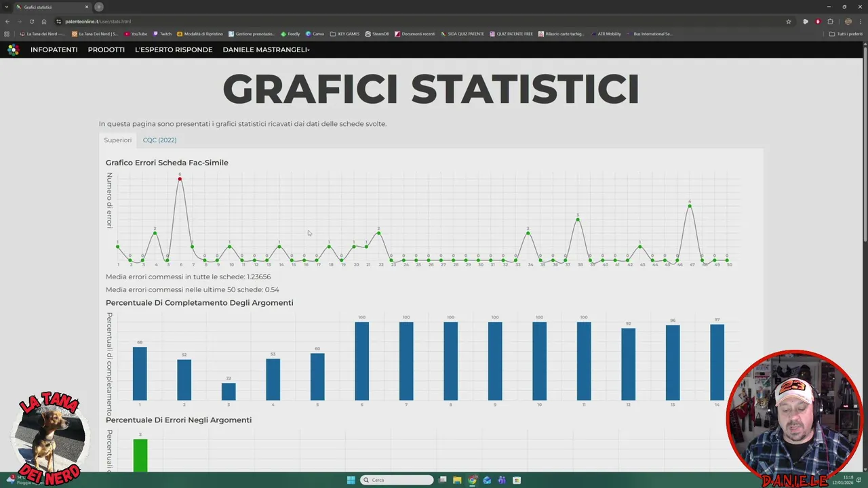Select the Superiori tab
868x488 pixels.
(x=117, y=140)
